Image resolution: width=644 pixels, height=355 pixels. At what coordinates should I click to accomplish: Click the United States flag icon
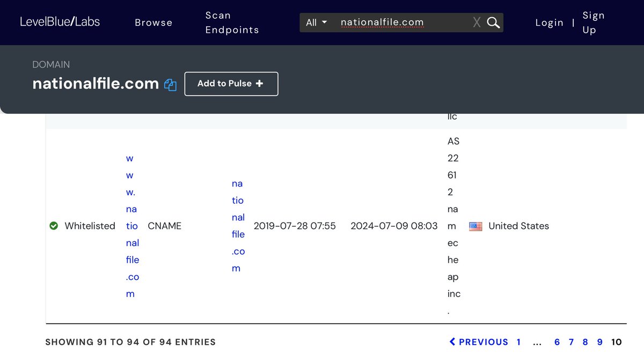pyautogui.click(x=475, y=226)
